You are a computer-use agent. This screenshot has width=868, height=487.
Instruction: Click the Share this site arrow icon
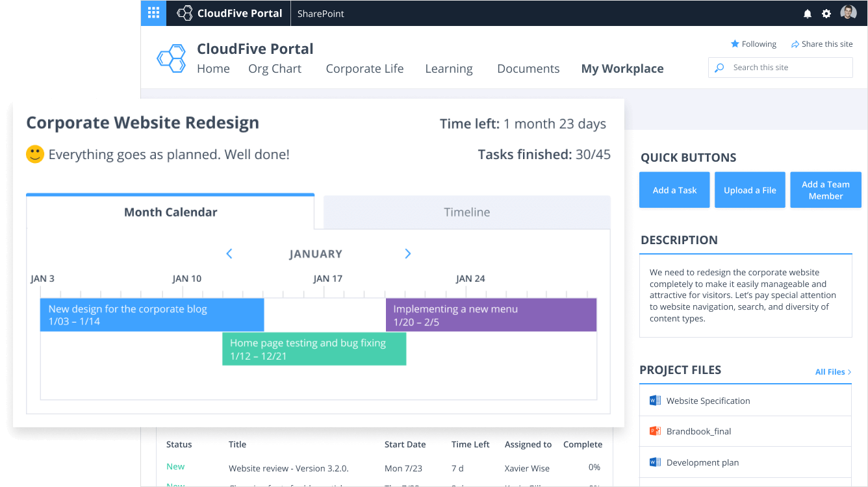coord(795,44)
